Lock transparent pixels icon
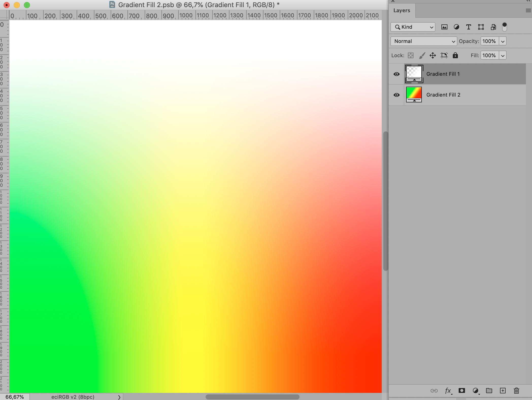532x400 pixels. click(x=411, y=55)
